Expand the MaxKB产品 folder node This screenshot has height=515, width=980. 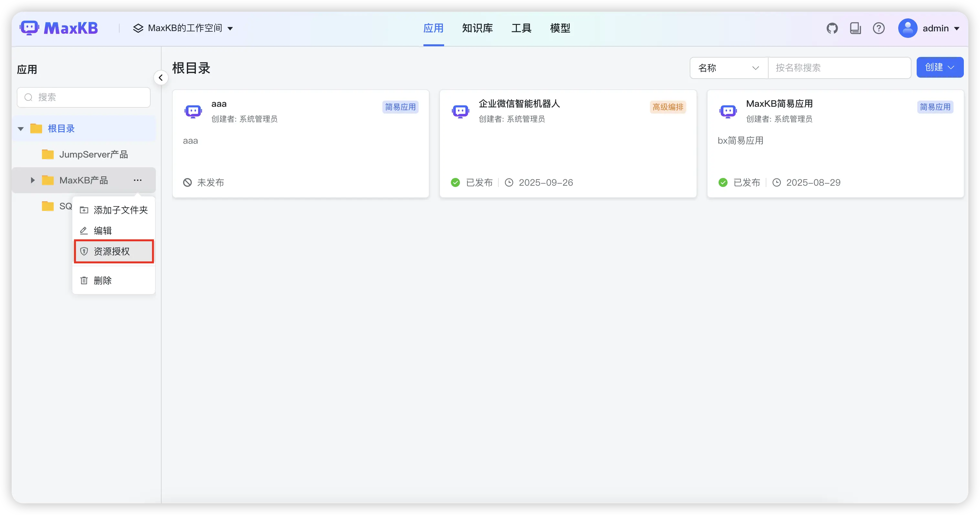point(33,180)
